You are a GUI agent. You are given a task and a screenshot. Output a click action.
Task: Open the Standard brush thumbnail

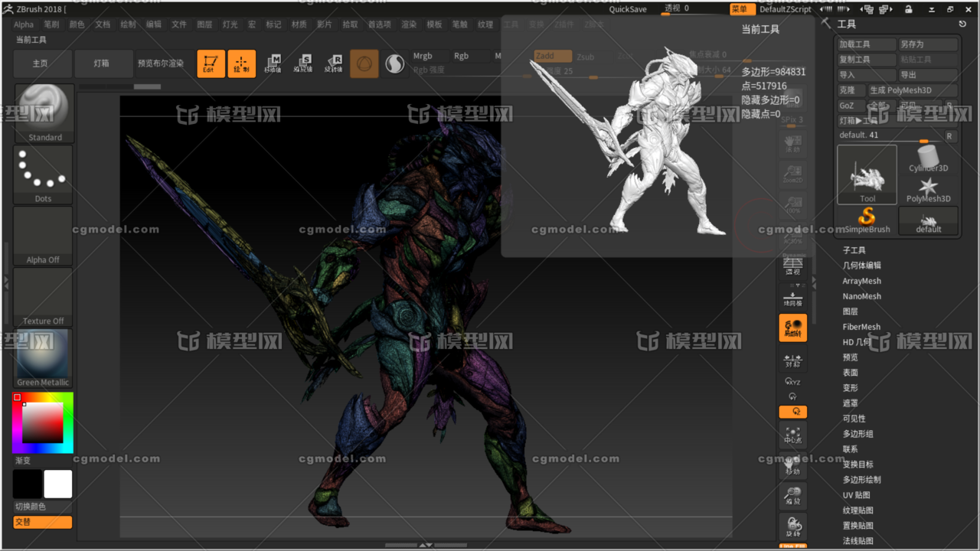click(44, 113)
